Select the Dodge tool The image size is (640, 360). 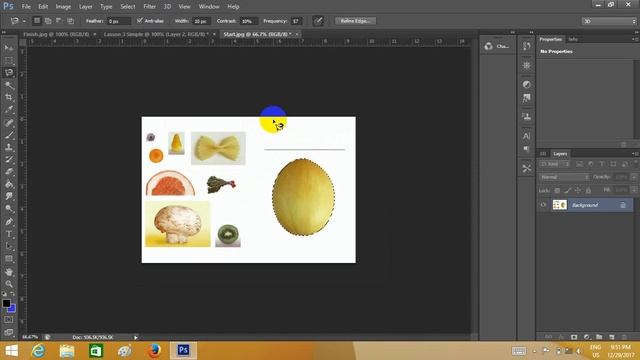[x=9, y=209]
